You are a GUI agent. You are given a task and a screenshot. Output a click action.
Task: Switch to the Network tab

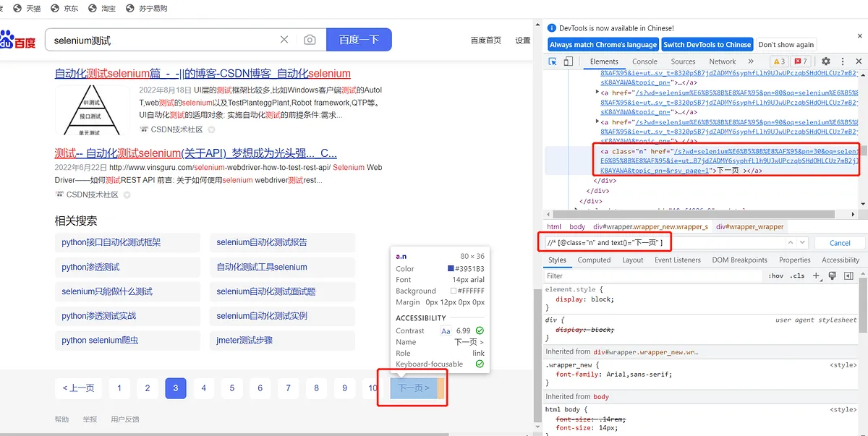pos(722,61)
